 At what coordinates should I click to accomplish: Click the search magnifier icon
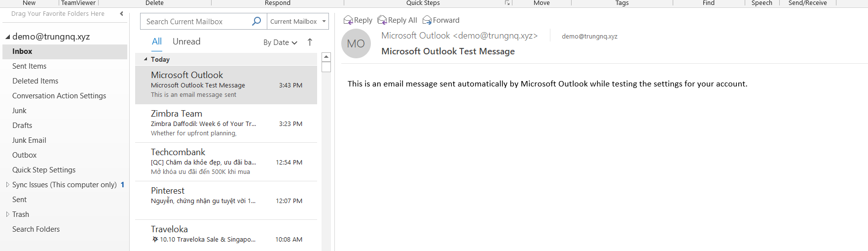(x=256, y=21)
